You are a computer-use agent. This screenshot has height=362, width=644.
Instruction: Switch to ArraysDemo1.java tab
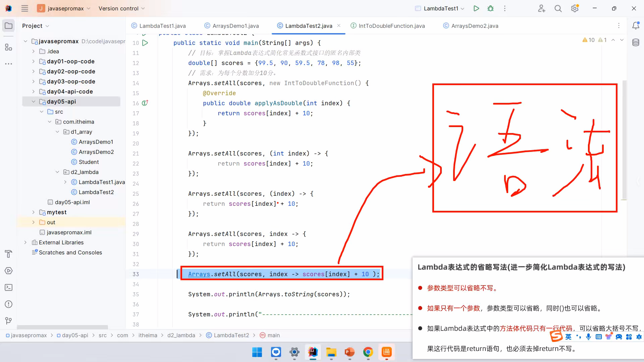point(235,26)
